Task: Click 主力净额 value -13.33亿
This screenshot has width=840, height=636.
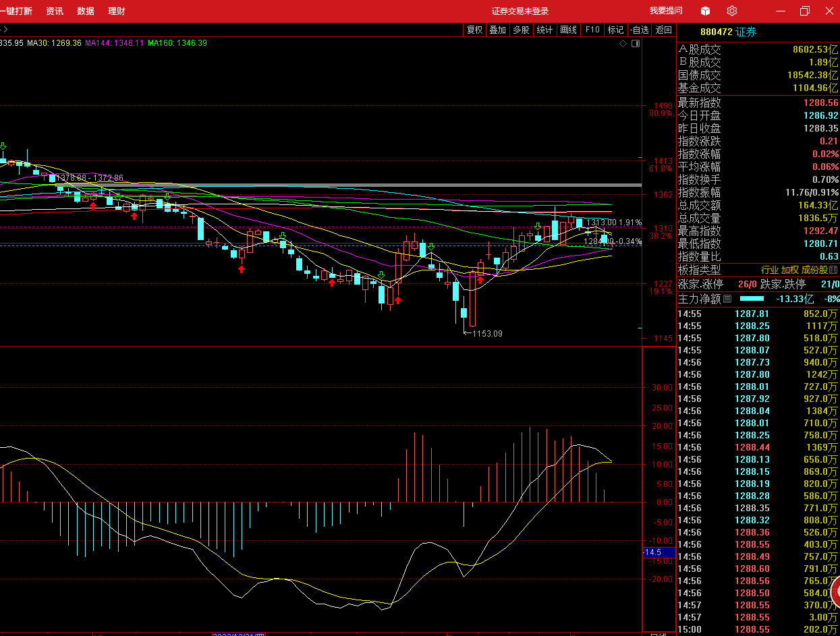Action: pyautogui.click(x=795, y=298)
